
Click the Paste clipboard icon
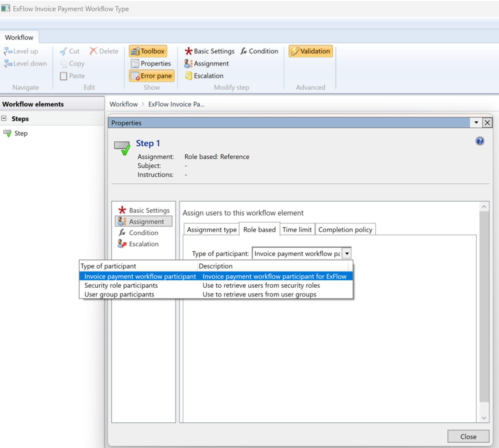coord(63,76)
